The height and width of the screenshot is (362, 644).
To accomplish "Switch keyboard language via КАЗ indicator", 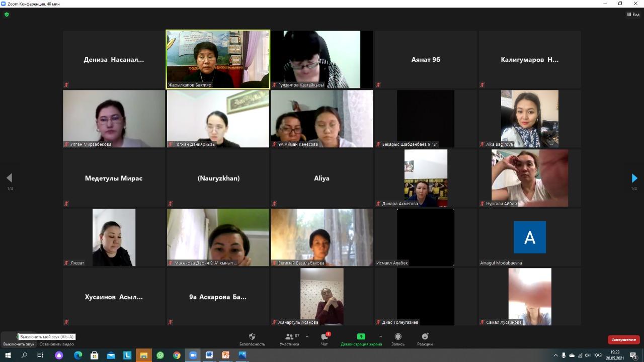I will (x=598, y=355).
